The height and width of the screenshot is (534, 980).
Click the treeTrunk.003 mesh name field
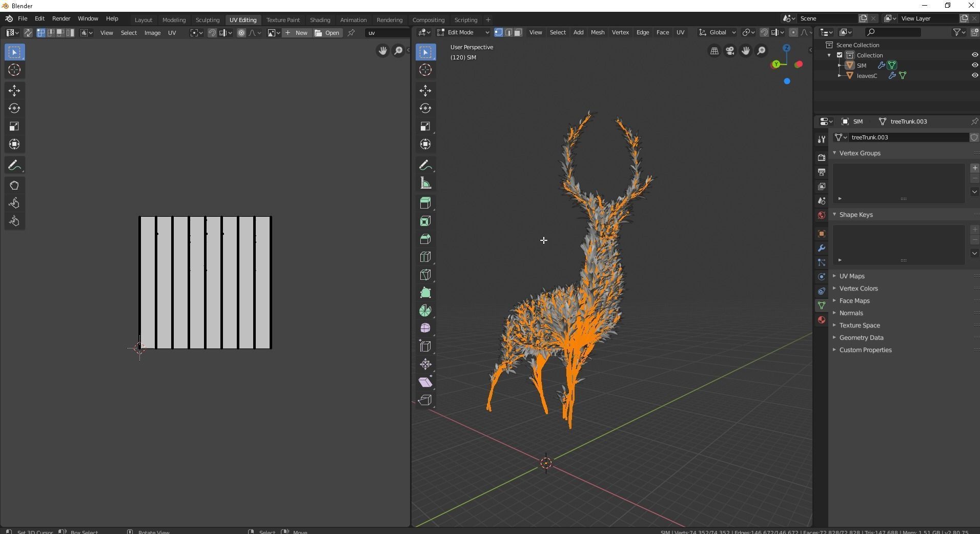[x=908, y=137]
